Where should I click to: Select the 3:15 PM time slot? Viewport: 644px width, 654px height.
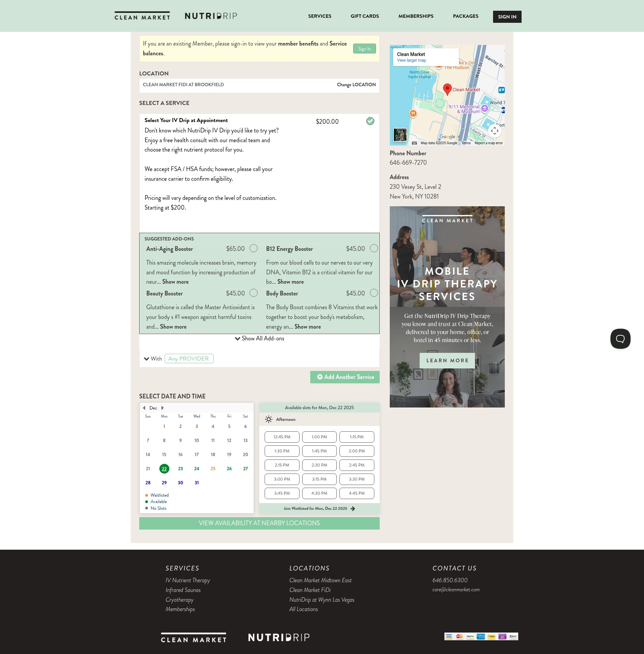click(x=319, y=479)
